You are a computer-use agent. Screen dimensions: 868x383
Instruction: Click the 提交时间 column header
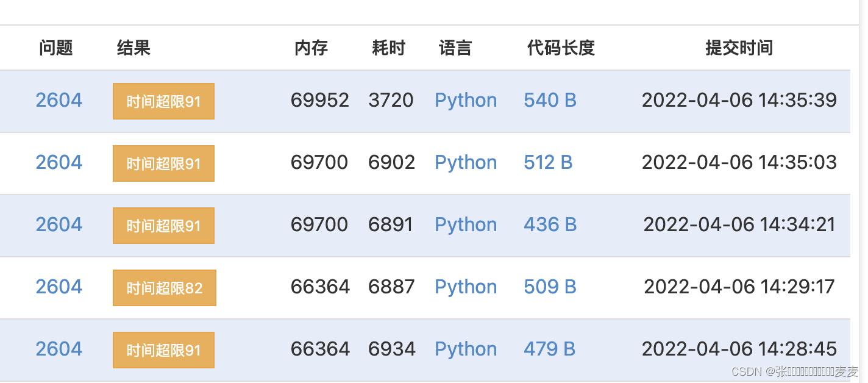739,48
